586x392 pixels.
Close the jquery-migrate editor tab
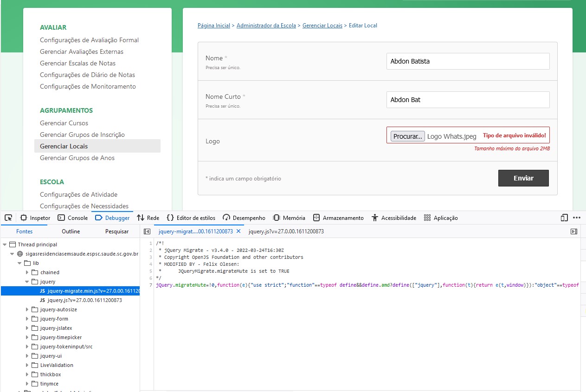click(238, 231)
